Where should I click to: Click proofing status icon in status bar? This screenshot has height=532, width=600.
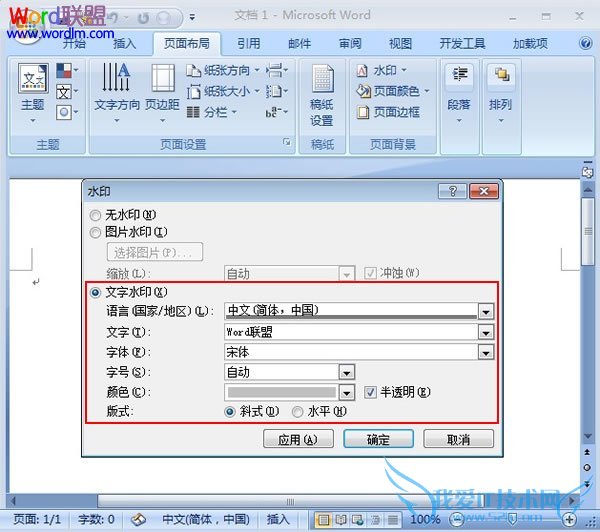pyautogui.click(x=138, y=519)
